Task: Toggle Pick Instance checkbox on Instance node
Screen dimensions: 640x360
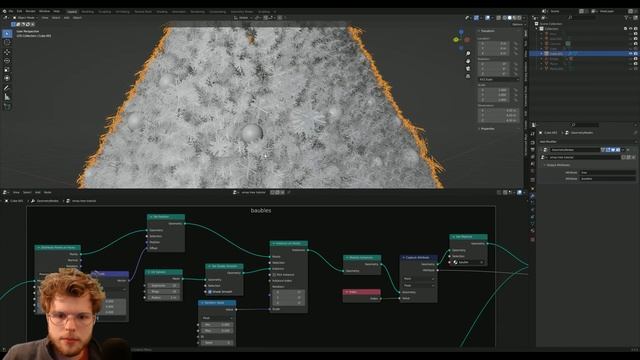Action: (274, 275)
